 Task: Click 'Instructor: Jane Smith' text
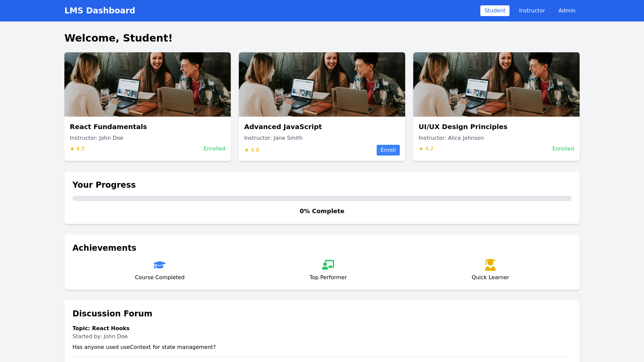(273, 138)
